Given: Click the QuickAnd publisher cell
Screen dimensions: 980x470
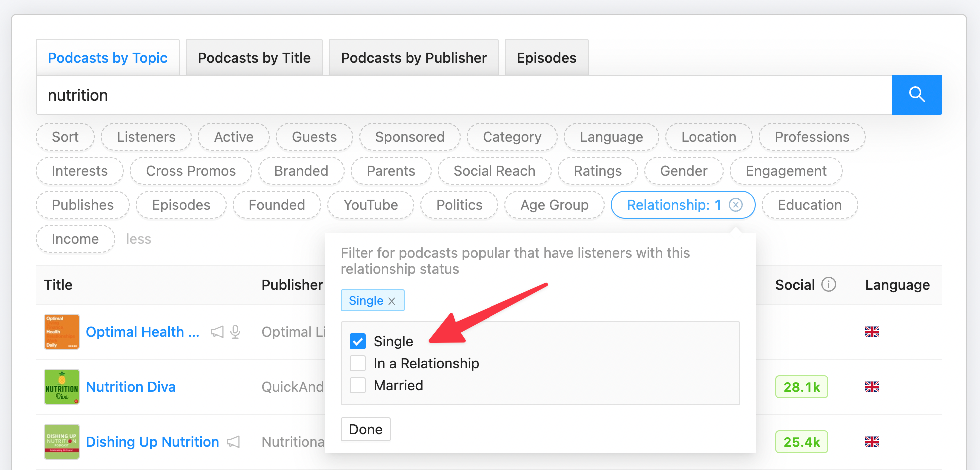Looking at the screenshot, I should pyautogui.click(x=293, y=387).
